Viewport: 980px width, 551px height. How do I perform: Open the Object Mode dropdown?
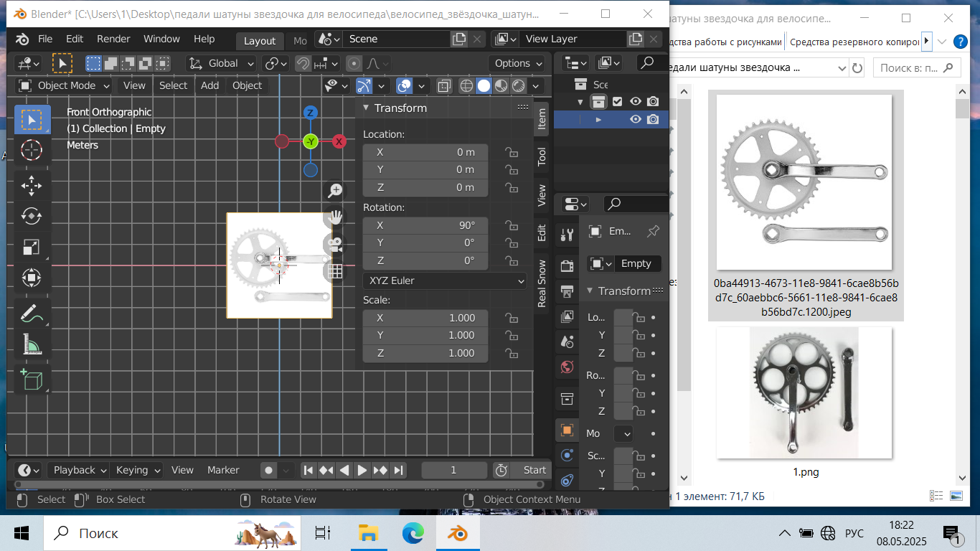(65, 85)
